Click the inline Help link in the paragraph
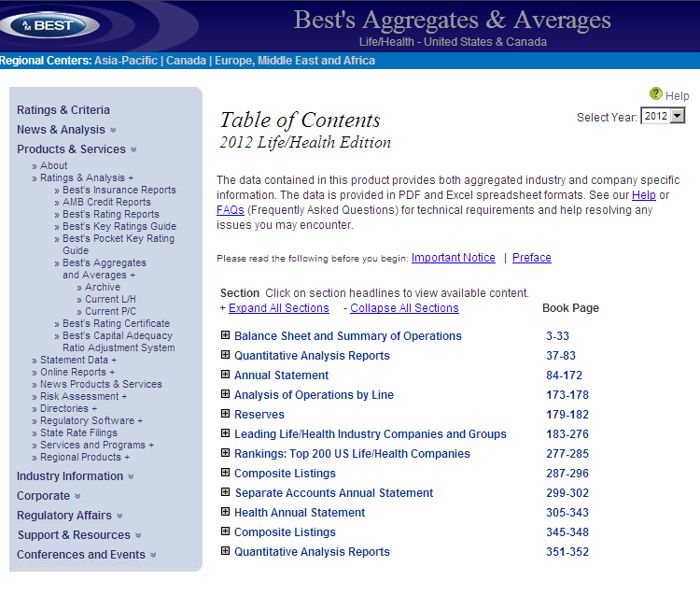The image size is (700, 595). (x=644, y=195)
